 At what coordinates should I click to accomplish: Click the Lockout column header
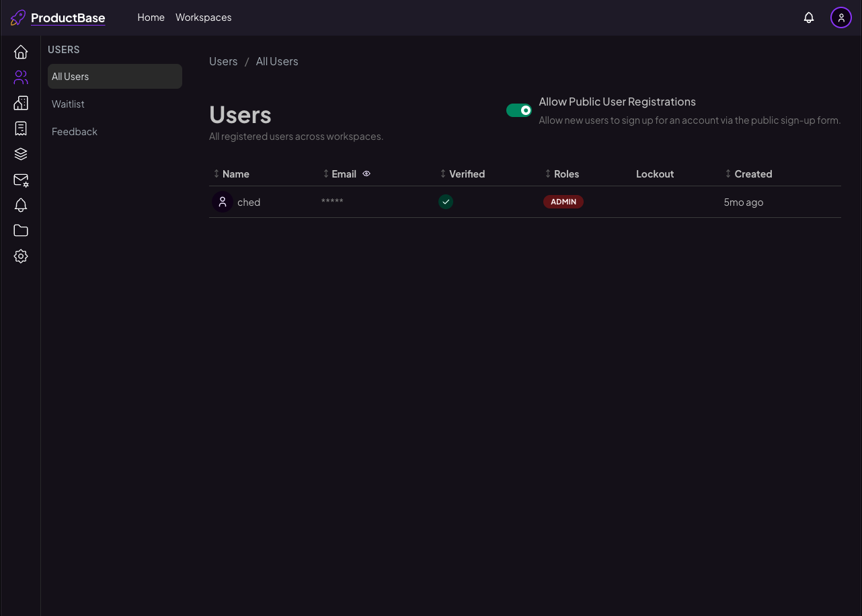point(655,174)
